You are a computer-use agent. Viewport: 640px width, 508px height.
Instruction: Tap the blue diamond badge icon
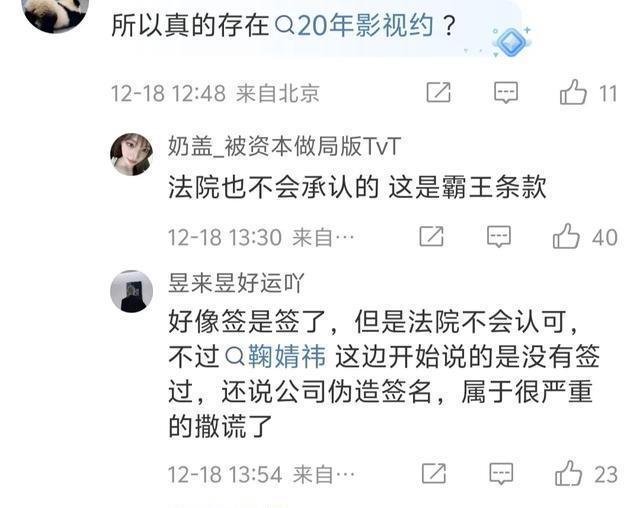tap(511, 42)
